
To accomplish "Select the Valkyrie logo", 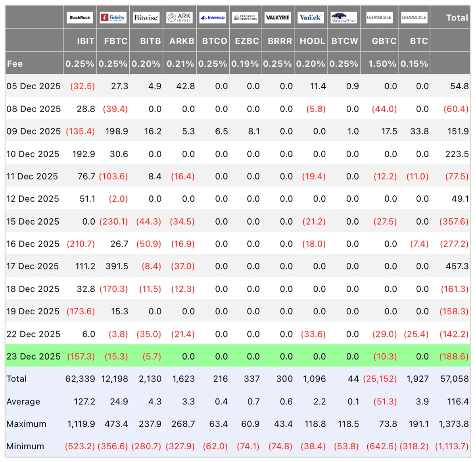I will pyautogui.click(x=278, y=17).
